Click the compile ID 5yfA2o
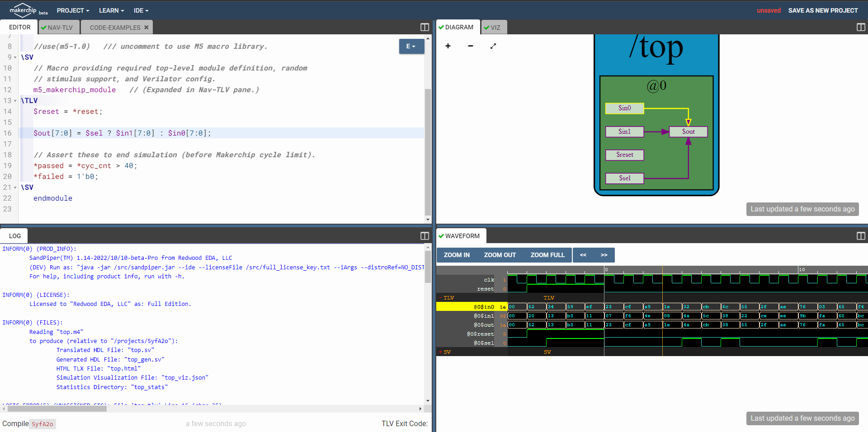The height and width of the screenshot is (432, 868). click(x=42, y=424)
